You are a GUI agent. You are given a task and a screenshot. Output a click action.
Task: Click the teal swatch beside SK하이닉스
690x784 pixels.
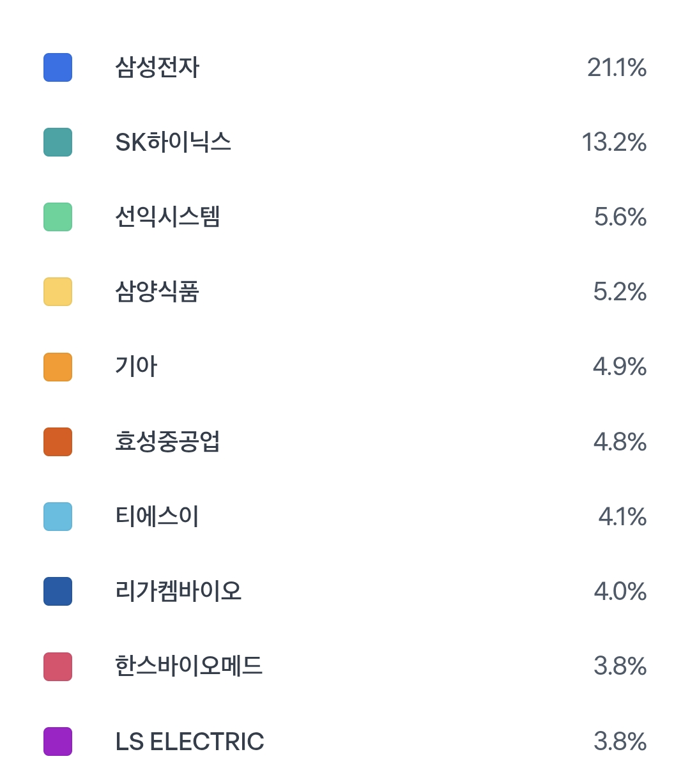[x=57, y=142]
